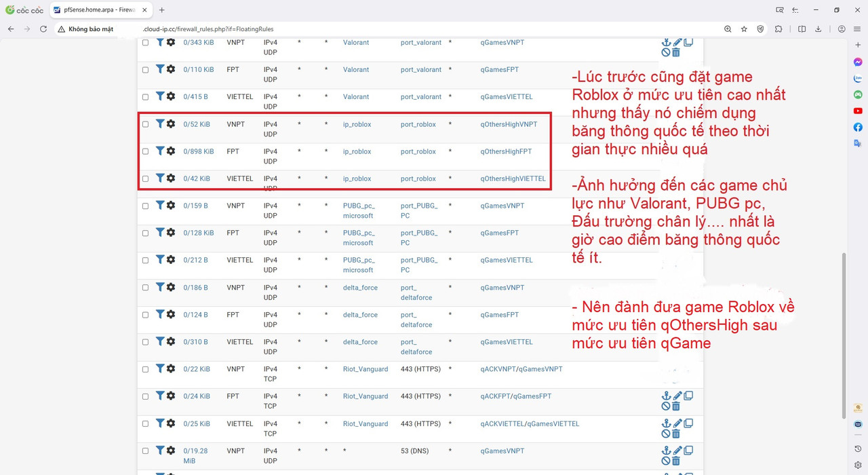
Task: Click filter icon in ip_roblox VNPT row
Action: 160,123
